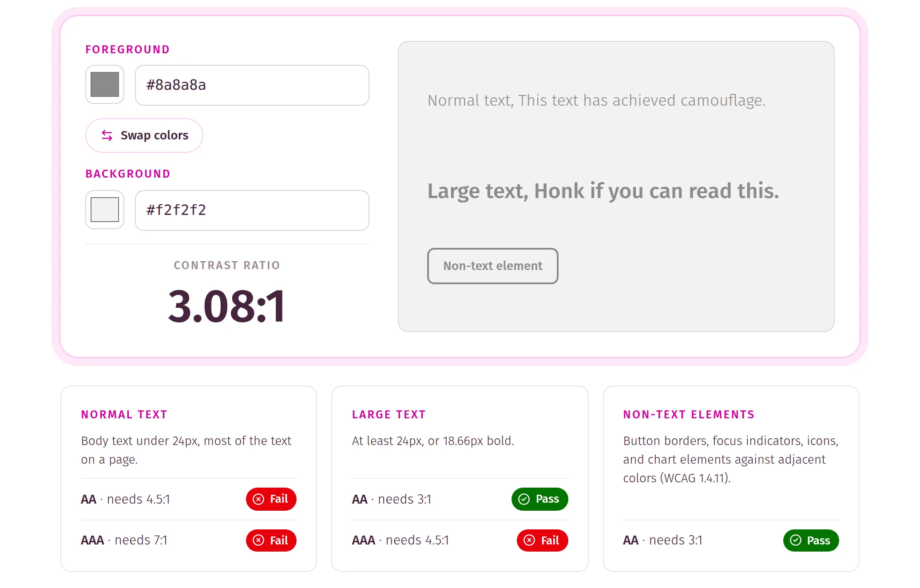Click the Swap colors button
This screenshot has width=920, height=588.
(x=144, y=135)
